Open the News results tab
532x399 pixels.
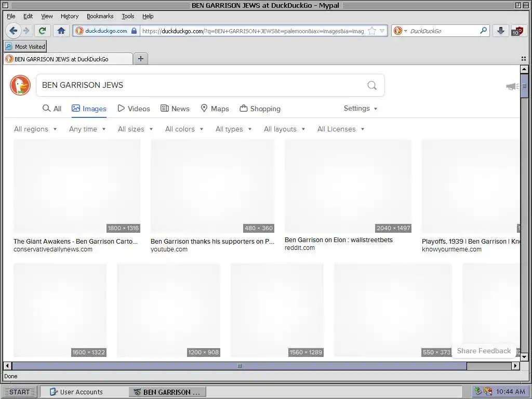(x=175, y=109)
